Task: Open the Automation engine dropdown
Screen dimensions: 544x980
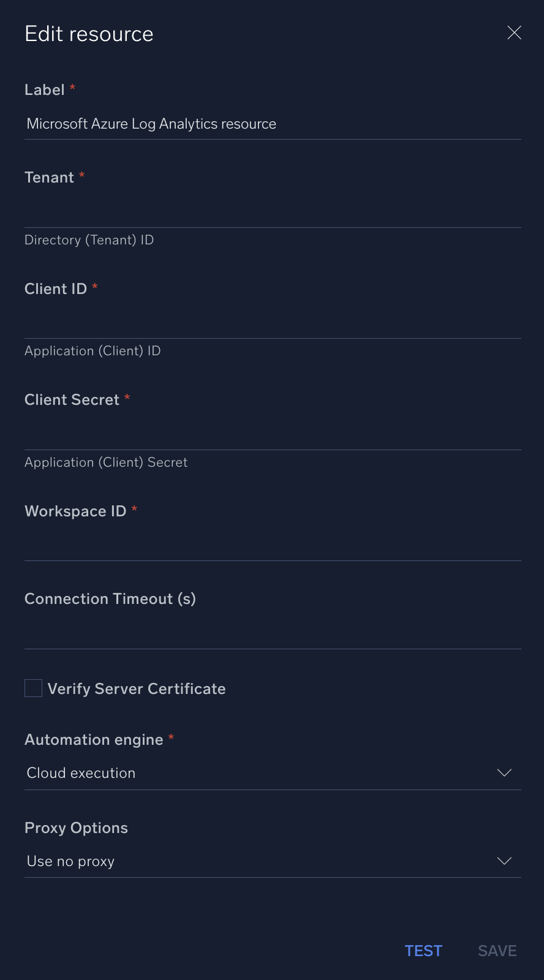Action: (273, 772)
